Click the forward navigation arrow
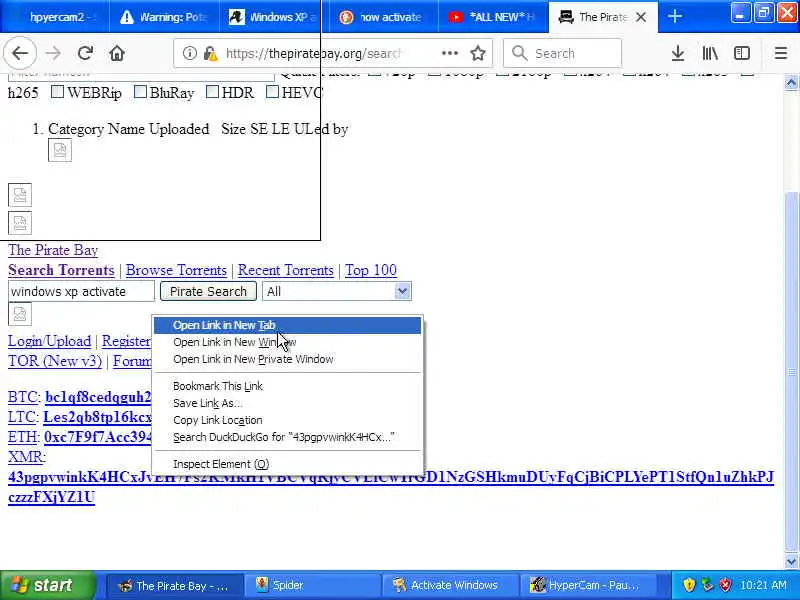The height and width of the screenshot is (600, 800). [x=53, y=53]
